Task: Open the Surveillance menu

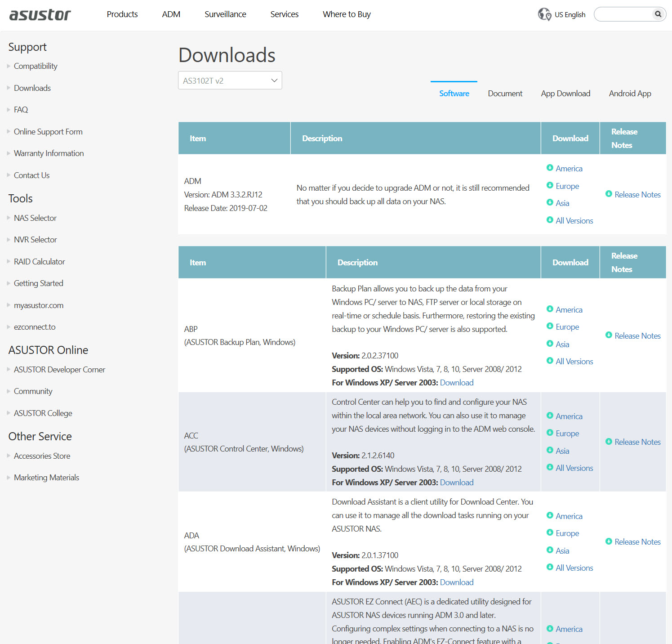Action: tap(225, 14)
